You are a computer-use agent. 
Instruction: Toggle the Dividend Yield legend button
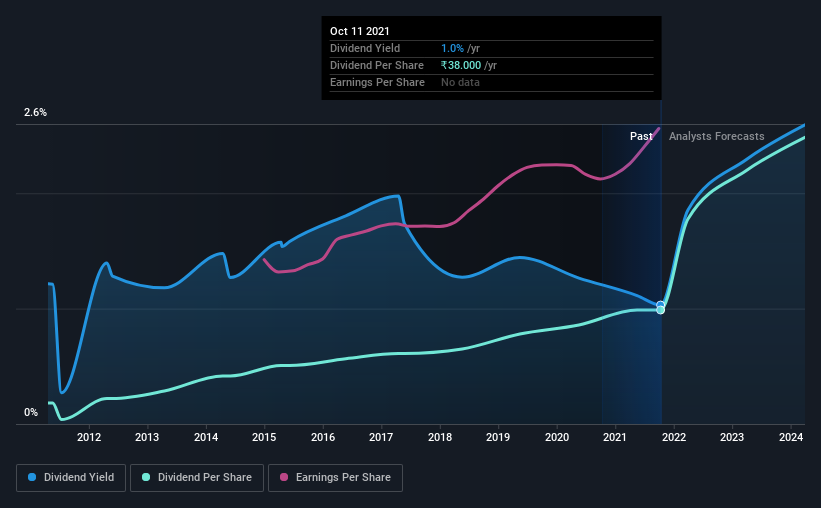click(71, 478)
